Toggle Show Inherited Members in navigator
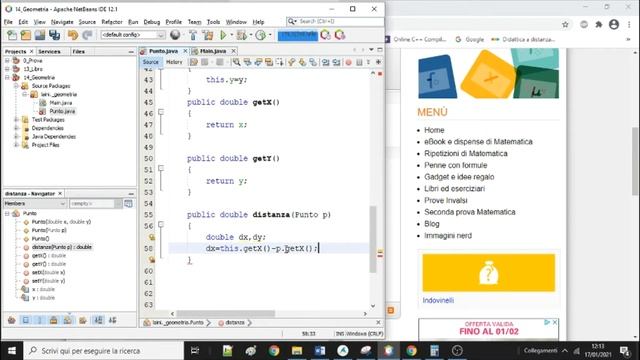 pos(11,320)
